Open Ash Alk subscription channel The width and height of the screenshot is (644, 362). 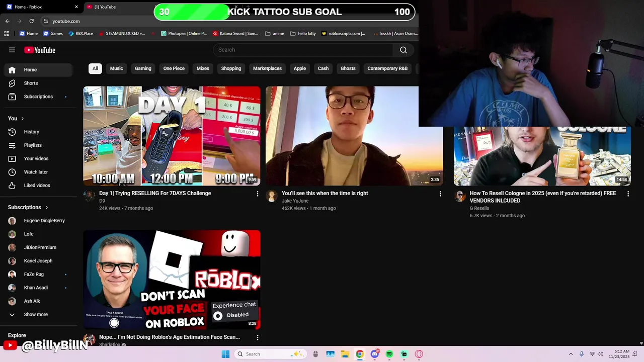click(x=38, y=301)
